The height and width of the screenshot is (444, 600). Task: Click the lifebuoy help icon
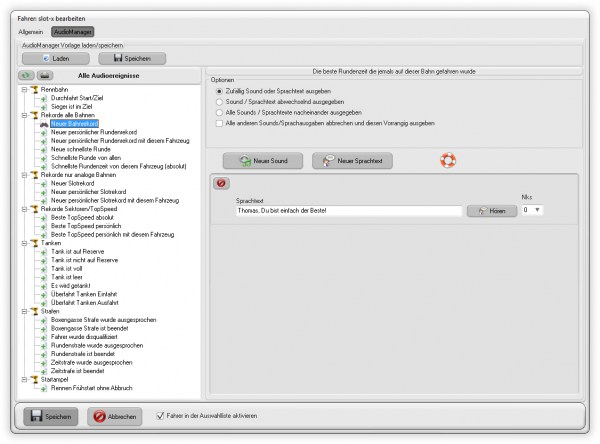click(x=448, y=160)
